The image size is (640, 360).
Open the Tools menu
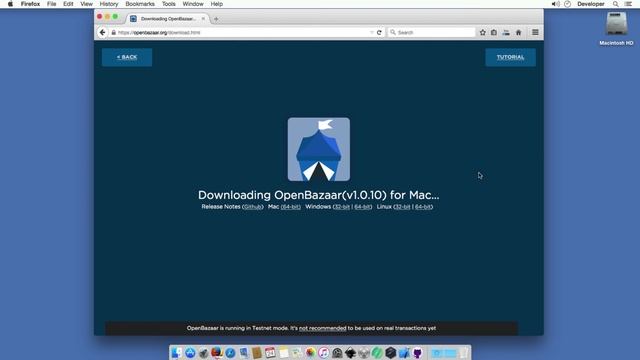[169, 4]
